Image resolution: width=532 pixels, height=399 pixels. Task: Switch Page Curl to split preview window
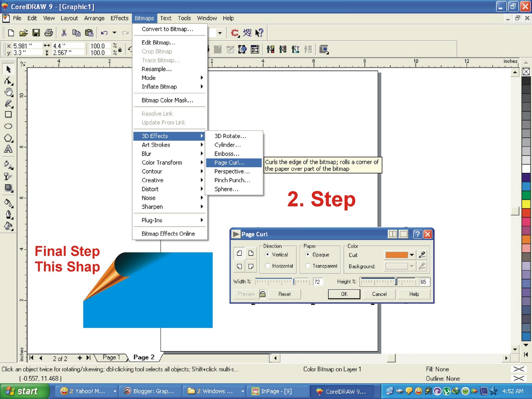[x=393, y=234]
